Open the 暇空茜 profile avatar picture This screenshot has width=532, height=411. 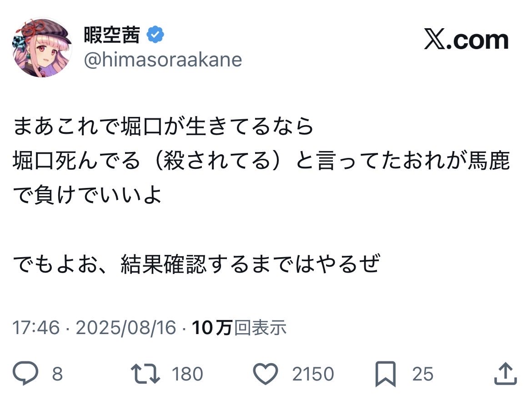[42, 48]
